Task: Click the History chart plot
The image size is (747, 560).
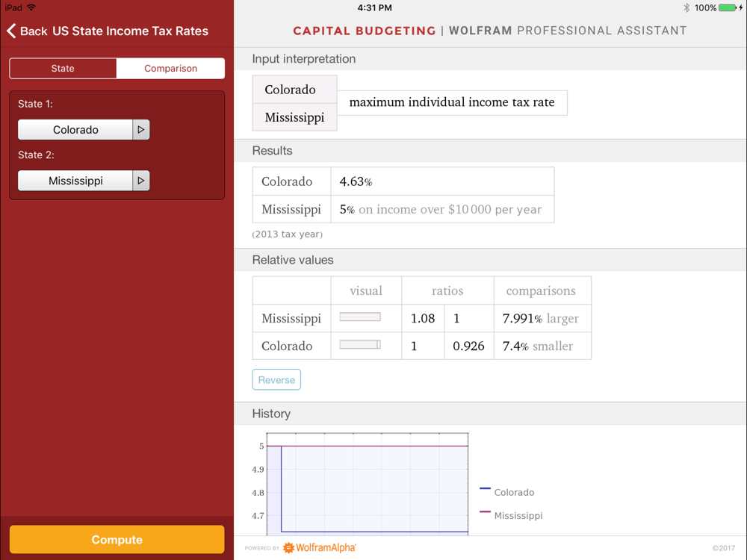Action: pos(368,485)
